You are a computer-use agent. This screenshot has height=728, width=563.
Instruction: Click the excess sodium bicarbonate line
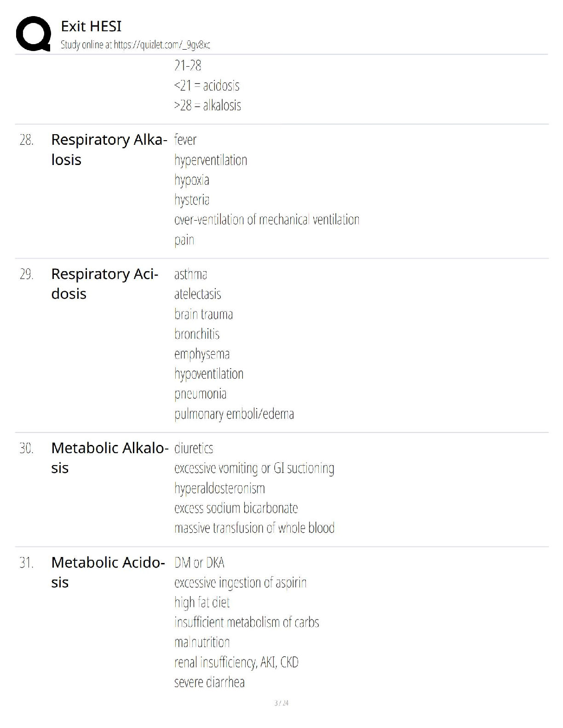236,508
